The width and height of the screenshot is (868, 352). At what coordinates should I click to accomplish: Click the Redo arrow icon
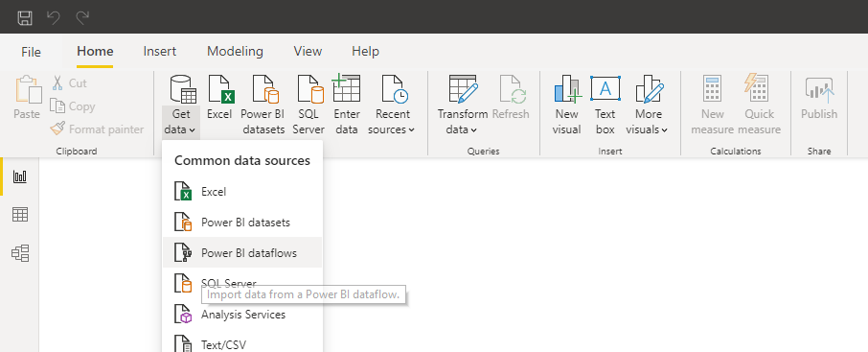[82, 17]
